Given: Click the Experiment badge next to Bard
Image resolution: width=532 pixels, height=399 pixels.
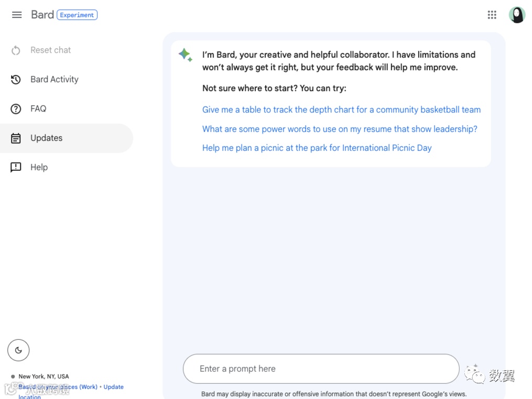Looking at the screenshot, I should click(77, 15).
